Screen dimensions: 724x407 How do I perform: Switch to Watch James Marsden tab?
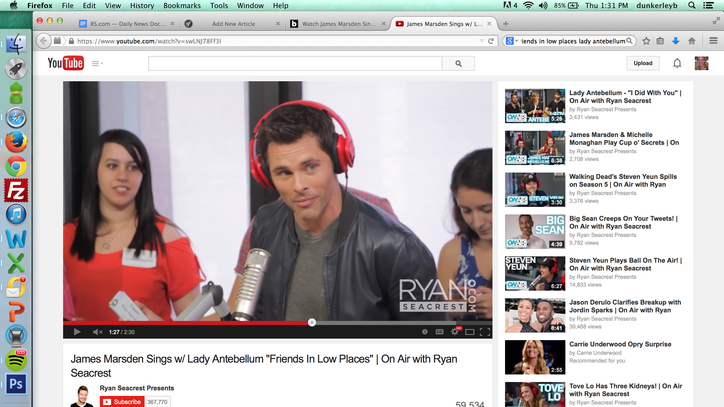(337, 24)
